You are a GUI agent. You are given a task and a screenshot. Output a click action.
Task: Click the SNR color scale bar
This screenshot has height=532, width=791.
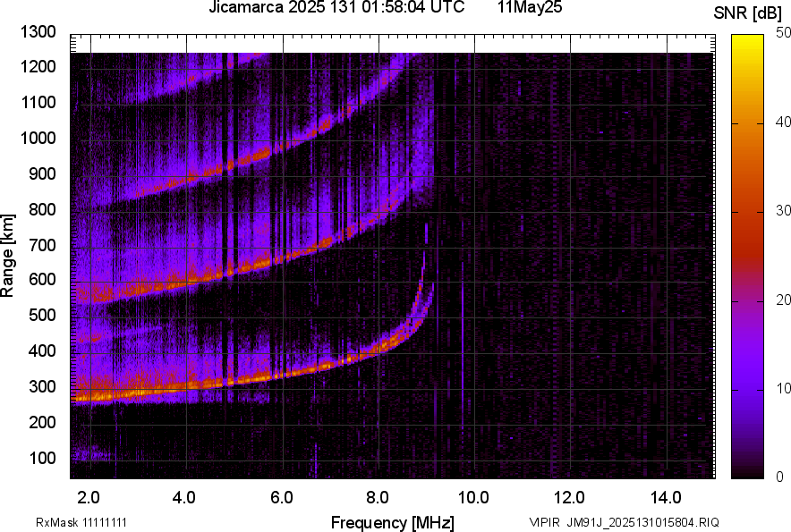(x=748, y=257)
